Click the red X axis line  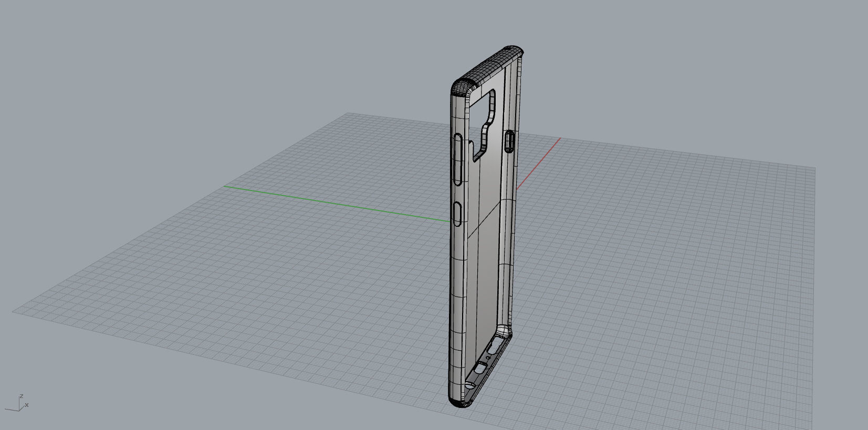click(x=538, y=164)
